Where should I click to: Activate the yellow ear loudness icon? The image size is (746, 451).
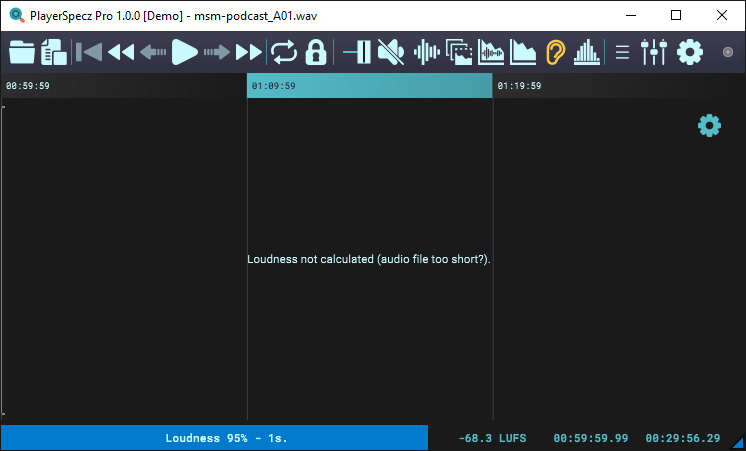click(x=555, y=52)
